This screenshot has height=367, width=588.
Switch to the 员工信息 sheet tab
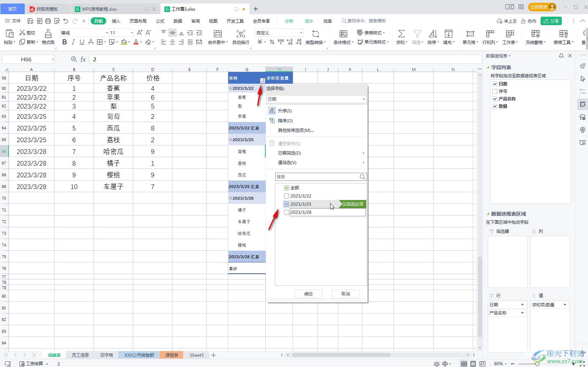(x=80, y=355)
